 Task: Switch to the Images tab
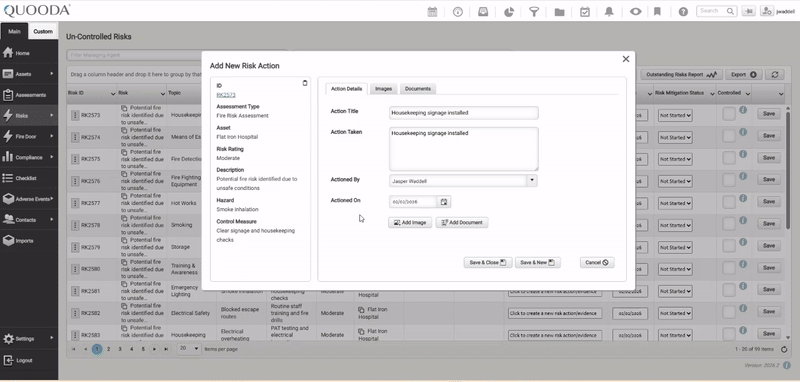pyautogui.click(x=383, y=89)
